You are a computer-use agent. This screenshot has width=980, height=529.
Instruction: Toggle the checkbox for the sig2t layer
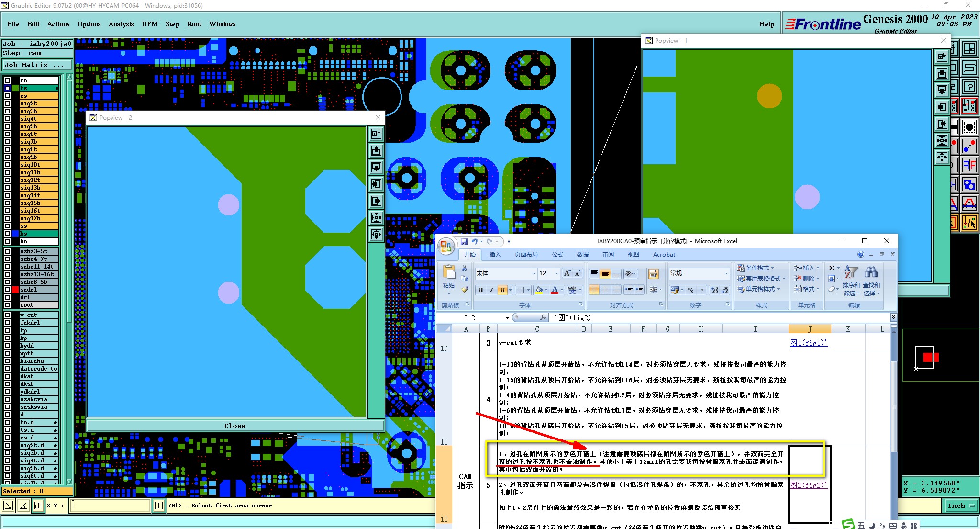pos(8,103)
